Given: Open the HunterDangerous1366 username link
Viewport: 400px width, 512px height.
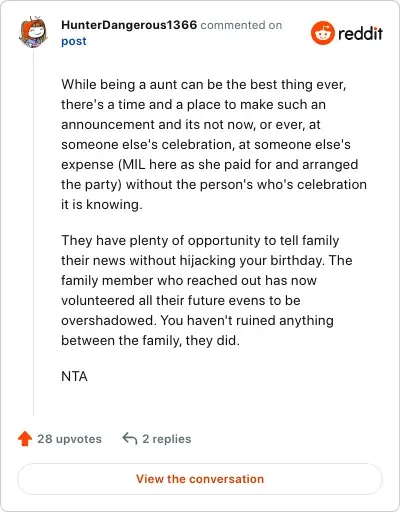Looking at the screenshot, I should click(129, 25).
